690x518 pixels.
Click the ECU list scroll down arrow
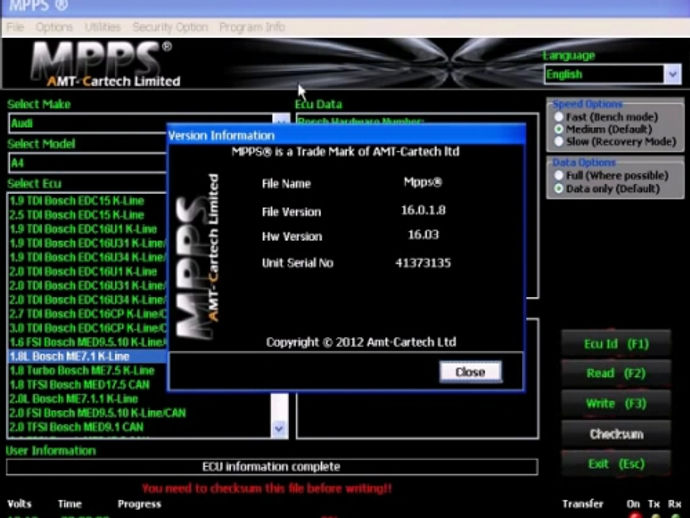coord(279,428)
